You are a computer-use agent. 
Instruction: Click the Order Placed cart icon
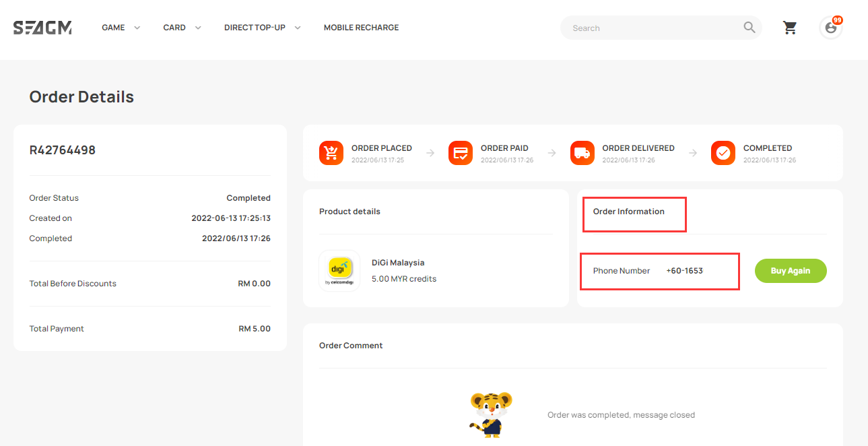[331, 153]
